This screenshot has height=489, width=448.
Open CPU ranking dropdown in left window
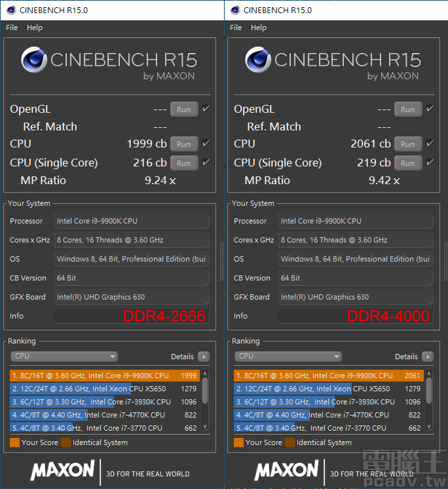pos(64,356)
